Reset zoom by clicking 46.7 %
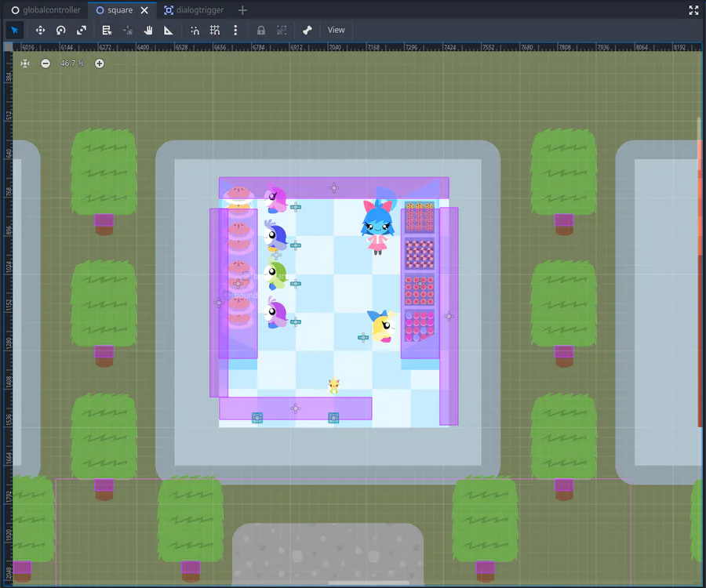Screen dimensions: 706x588 coord(72,64)
